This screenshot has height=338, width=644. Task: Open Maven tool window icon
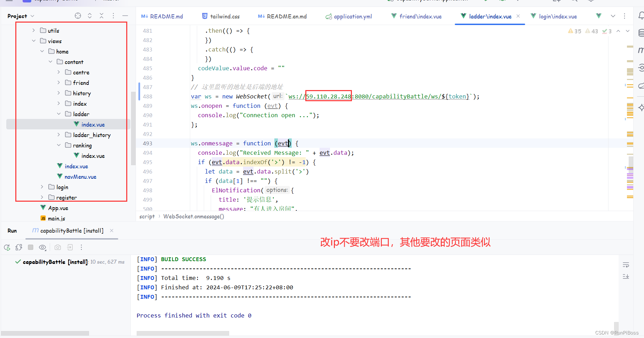(641, 50)
